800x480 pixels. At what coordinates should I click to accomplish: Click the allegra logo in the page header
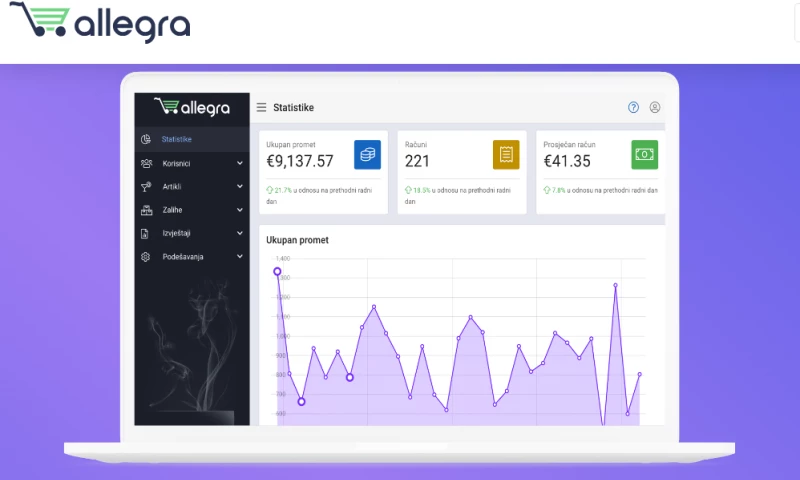click(x=100, y=22)
